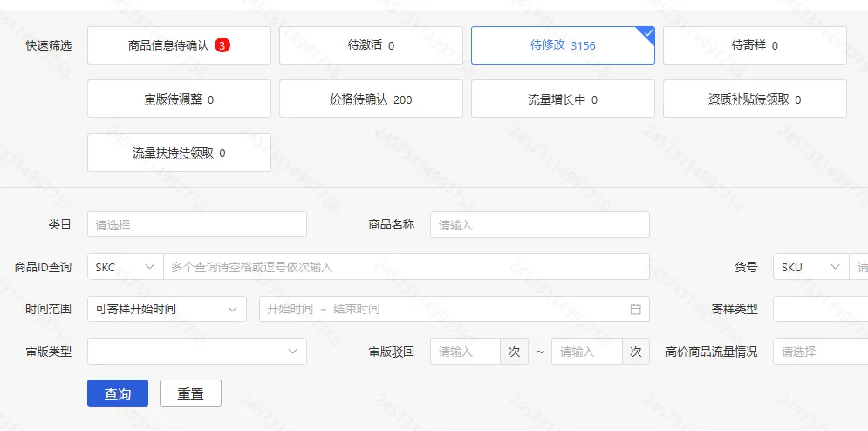Image resolution: width=868 pixels, height=431 pixels.
Task: Select 资质补贴待领取 quick filter
Action: coord(755,99)
